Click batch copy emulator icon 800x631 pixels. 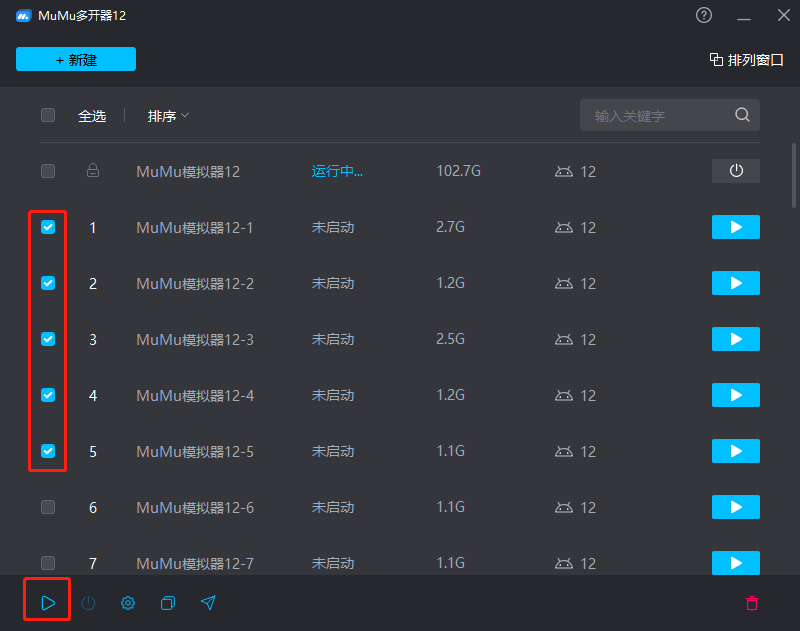click(x=168, y=603)
